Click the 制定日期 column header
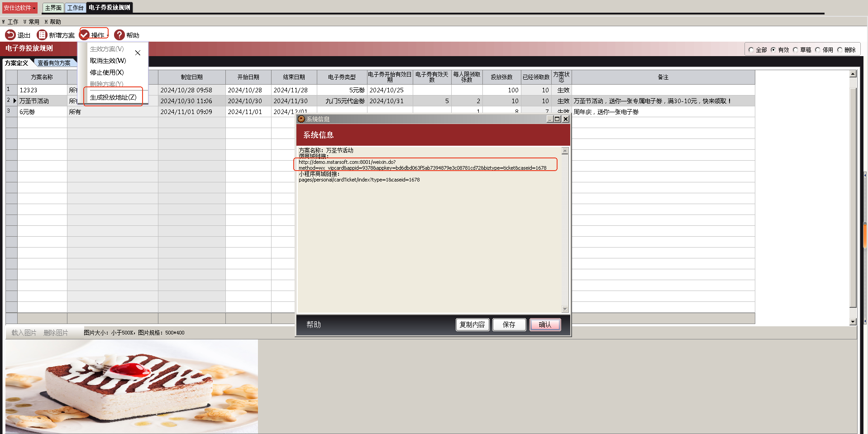The height and width of the screenshot is (434, 868). click(192, 77)
